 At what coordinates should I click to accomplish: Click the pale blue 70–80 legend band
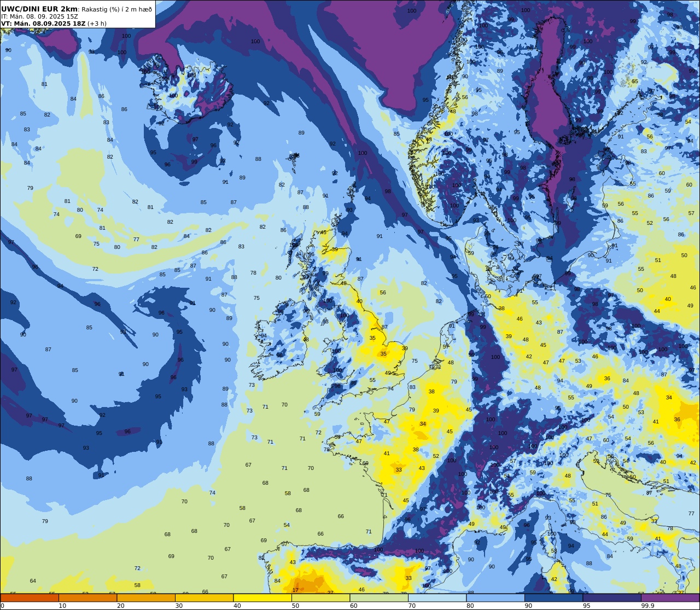437,597
